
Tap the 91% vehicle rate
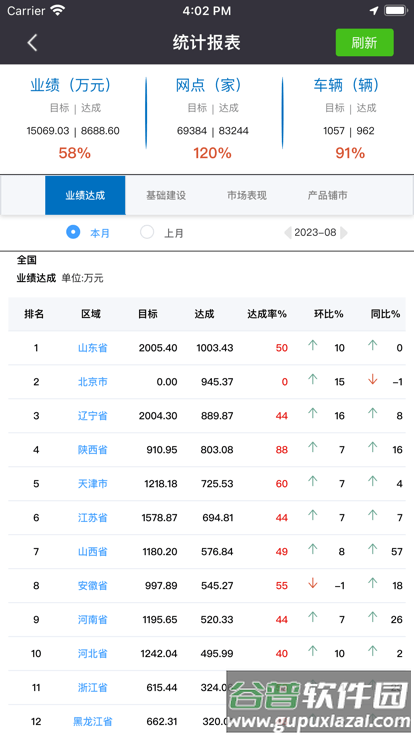(x=350, y=153)
